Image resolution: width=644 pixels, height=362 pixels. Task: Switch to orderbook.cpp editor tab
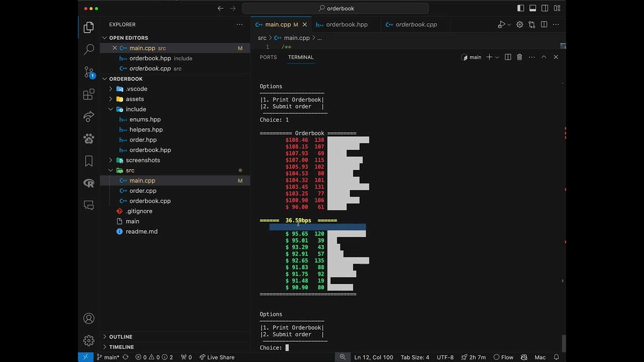tap(416, 24)
